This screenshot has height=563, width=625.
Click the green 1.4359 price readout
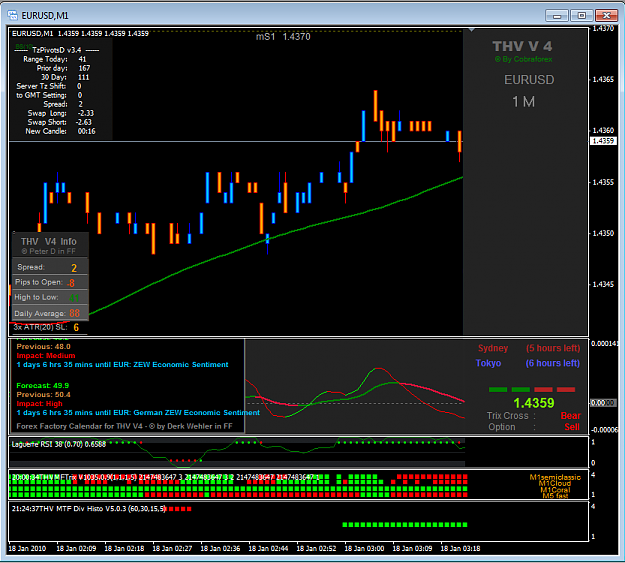tap(533, 403)
